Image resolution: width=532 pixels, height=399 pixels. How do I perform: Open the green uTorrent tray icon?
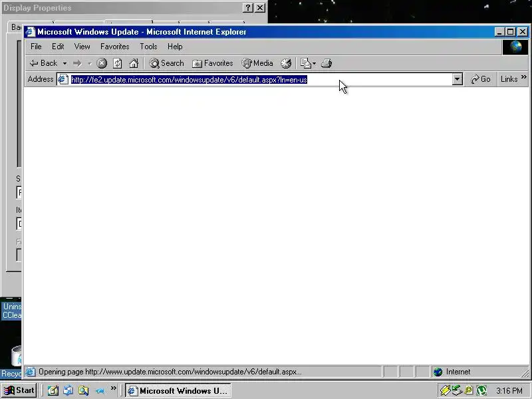(481, 390)
